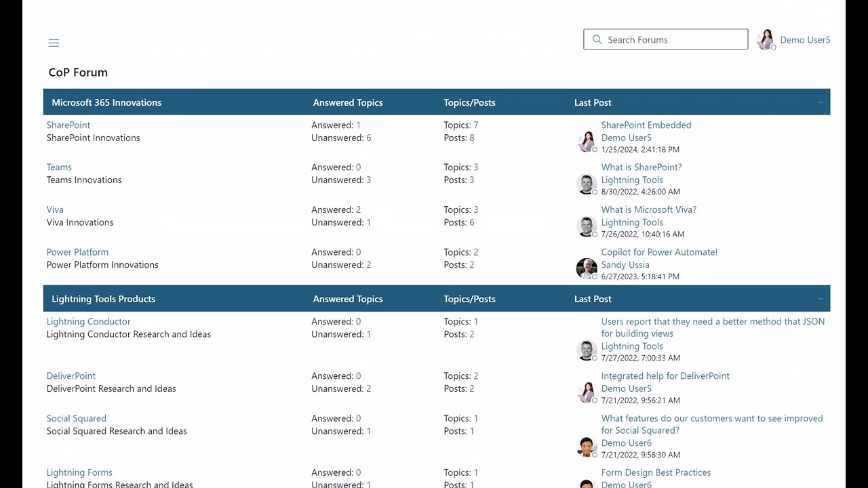
Task: Open the 'What is Microsoft Viva?' post
Action: (x=649, y=209)
